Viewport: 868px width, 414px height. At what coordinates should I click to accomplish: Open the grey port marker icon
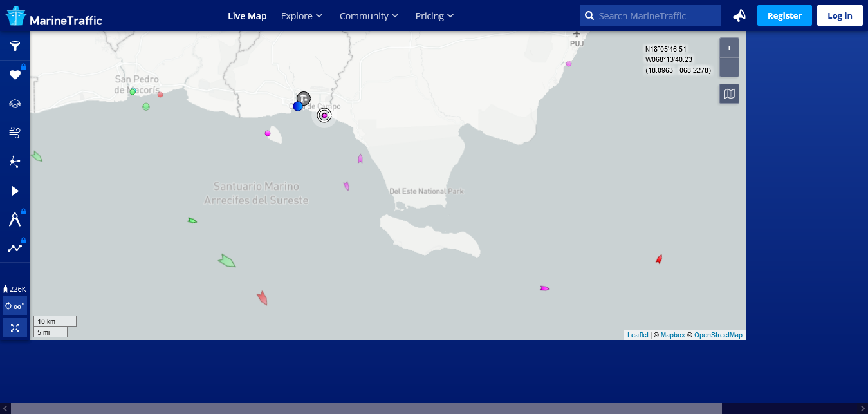coord(304,98)
